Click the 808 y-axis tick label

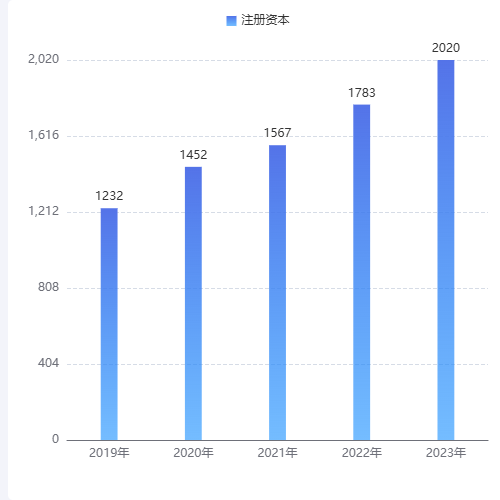click(x=48, y=287)
